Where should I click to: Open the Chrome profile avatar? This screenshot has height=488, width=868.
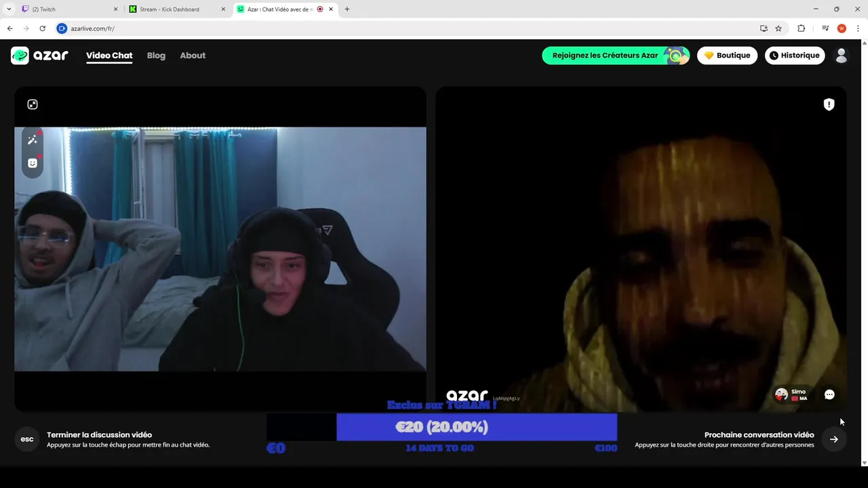pyautogui.click(x=842, y=28)
